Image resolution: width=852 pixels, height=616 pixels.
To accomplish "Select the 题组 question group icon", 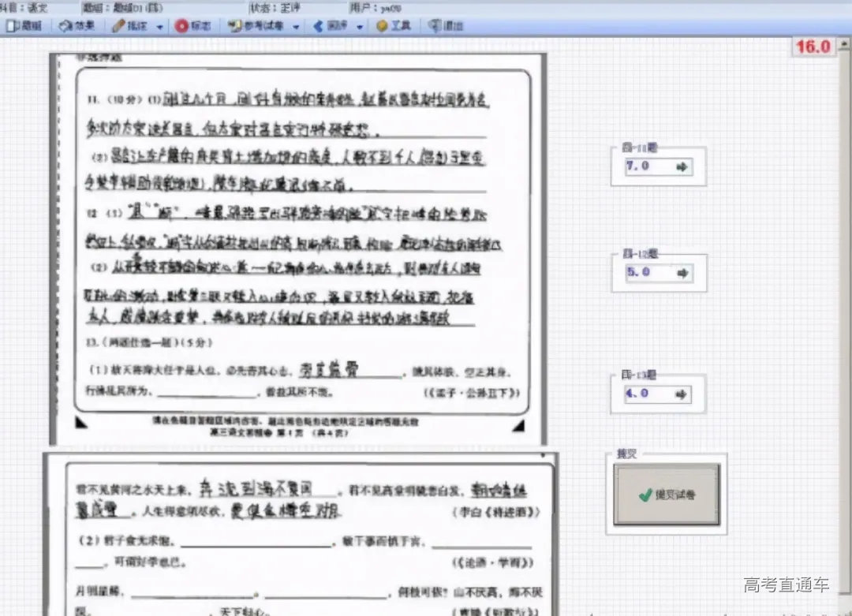I will [x=24, y=26].
